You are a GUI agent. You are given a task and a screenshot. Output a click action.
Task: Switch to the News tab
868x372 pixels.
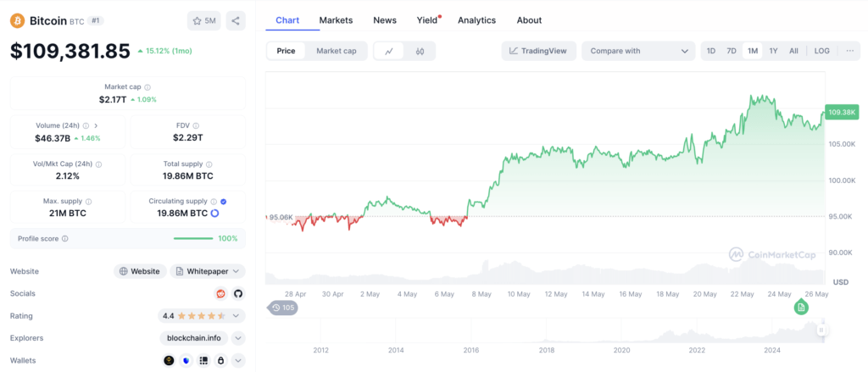coord(385,20)
